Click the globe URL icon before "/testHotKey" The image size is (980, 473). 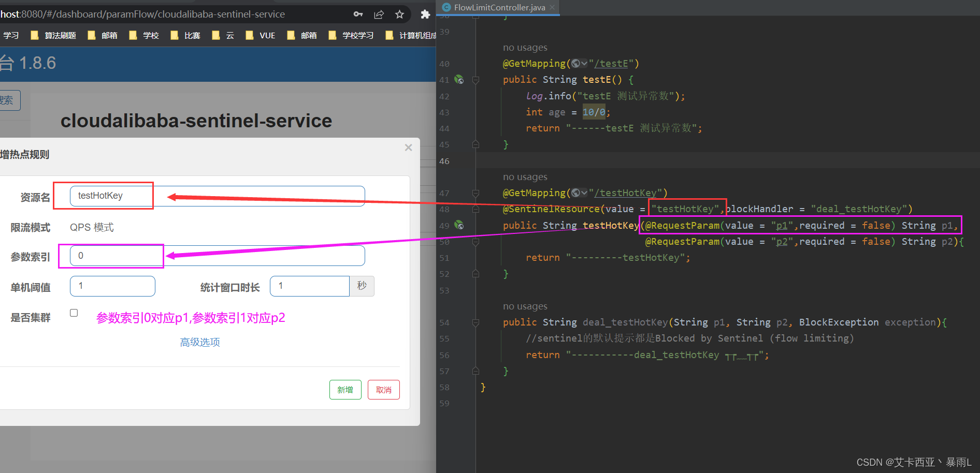(575, 193)
